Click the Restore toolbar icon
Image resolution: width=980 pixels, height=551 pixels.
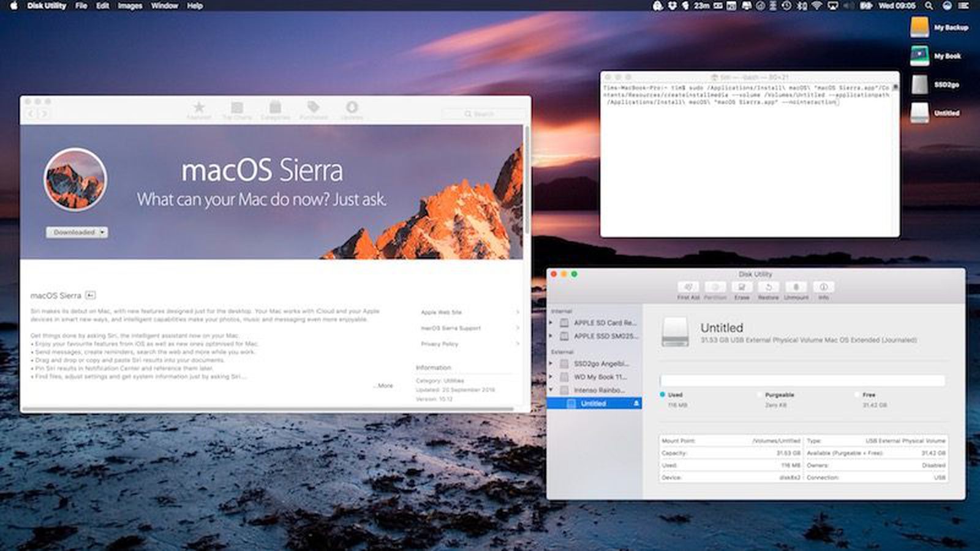tap(769, 288)
